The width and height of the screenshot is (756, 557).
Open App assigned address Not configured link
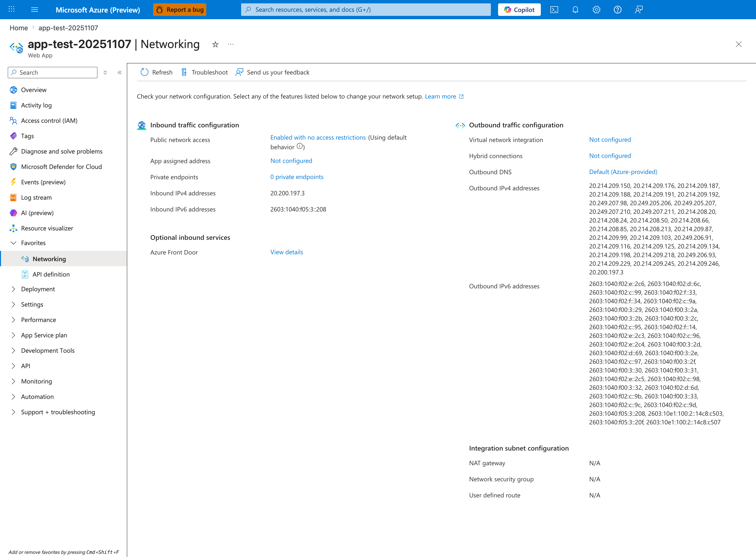point(291,161)
